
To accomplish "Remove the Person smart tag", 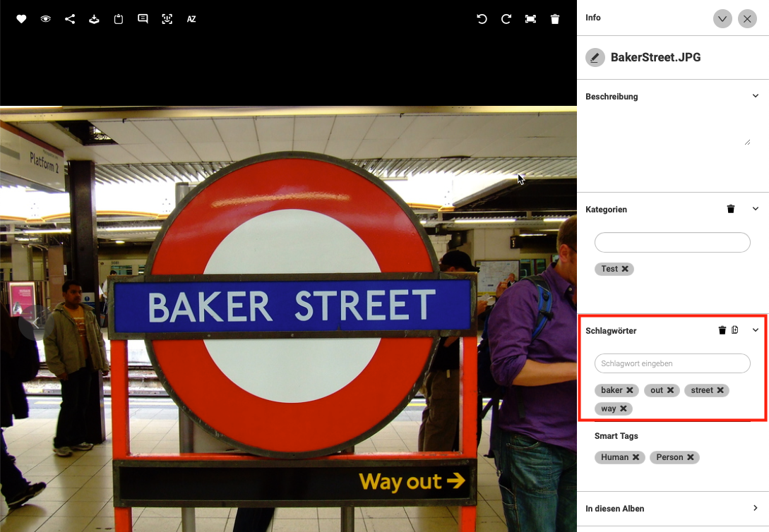I will tap(691, 457).
